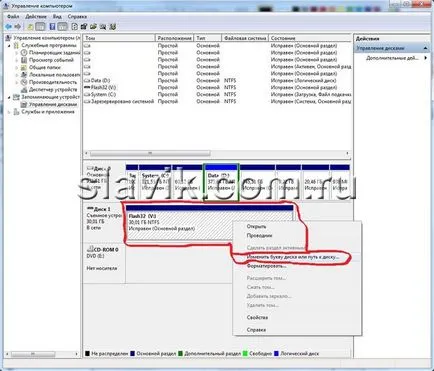434x371 pixels.
Task: Open the Действие menu
Action: coord(36,16)
